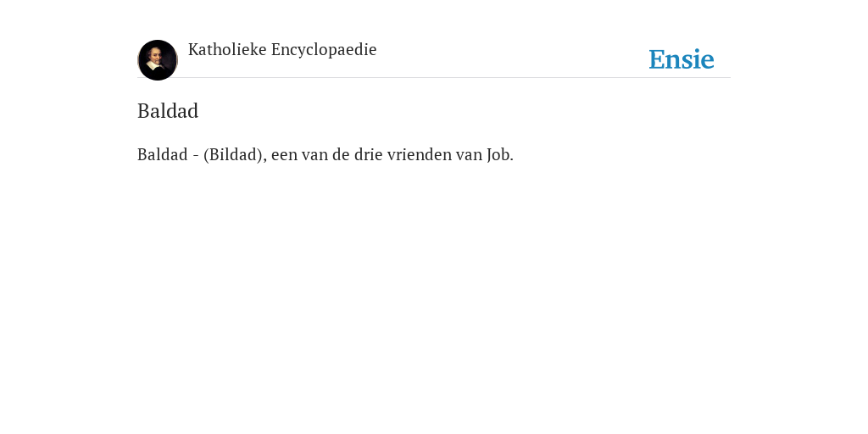The image size is (868, 434).
Task: Click the word Encyclopaedie in the header
Action: [x=324, y=50]
